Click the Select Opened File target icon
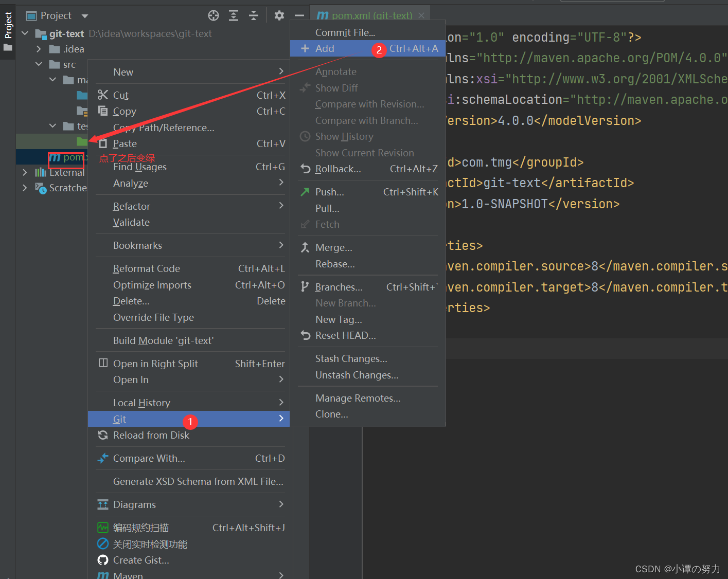Image resolution: width=728 pixels, height=579 pixels. tap(214, 15)
